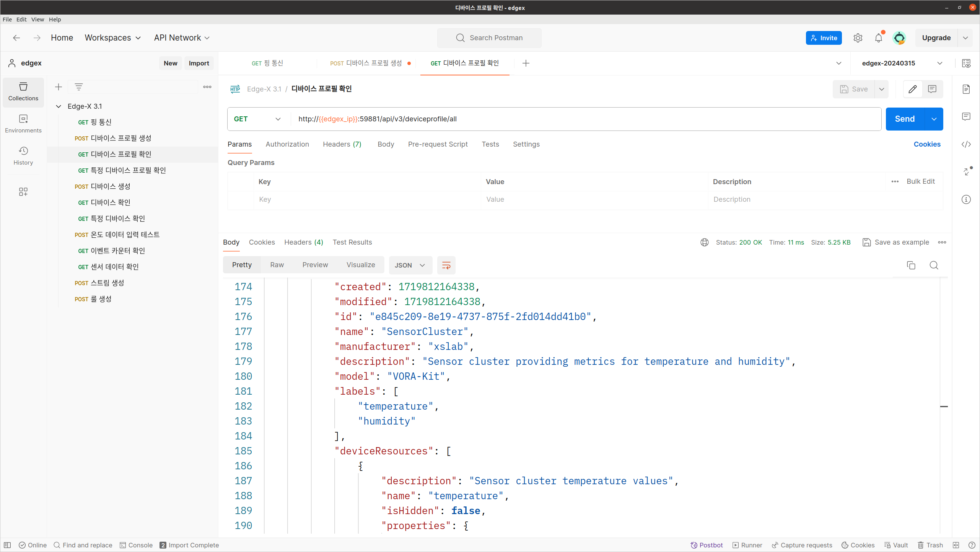The width and height of the screenshot is (980, 552).
Task: Open the request info icon
Action: point(966,199)
